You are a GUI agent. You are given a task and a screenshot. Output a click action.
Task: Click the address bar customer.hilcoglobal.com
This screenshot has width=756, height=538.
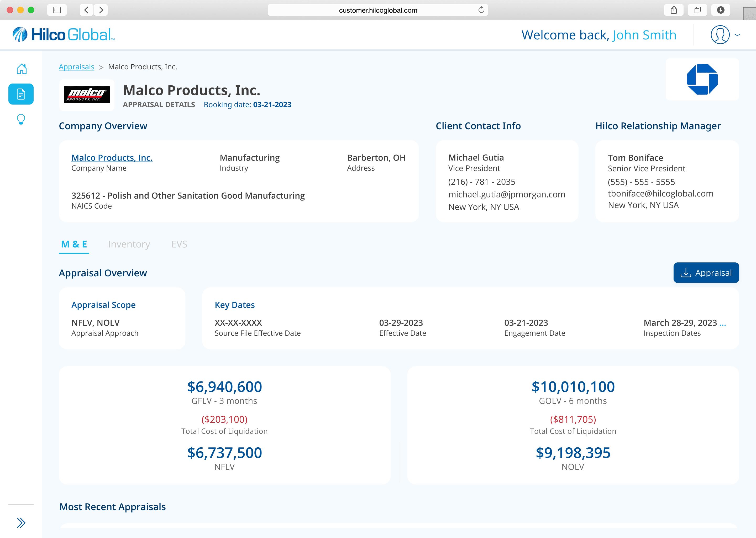coord(378,10)
